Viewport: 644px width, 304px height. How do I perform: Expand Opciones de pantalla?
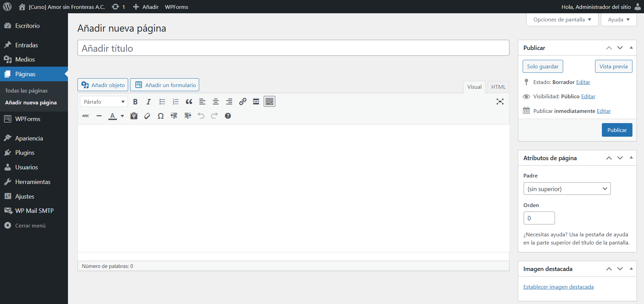click(x=562, y=20)
